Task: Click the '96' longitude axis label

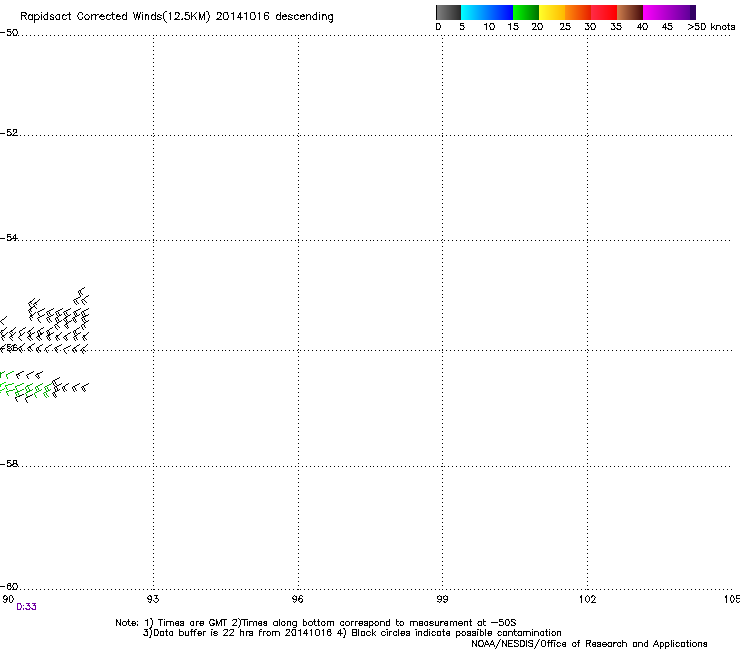Action: (x=298, y=599)
